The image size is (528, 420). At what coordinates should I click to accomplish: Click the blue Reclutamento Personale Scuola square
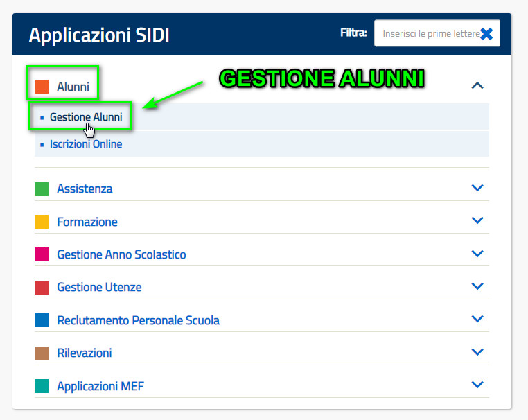coord(42,320)
